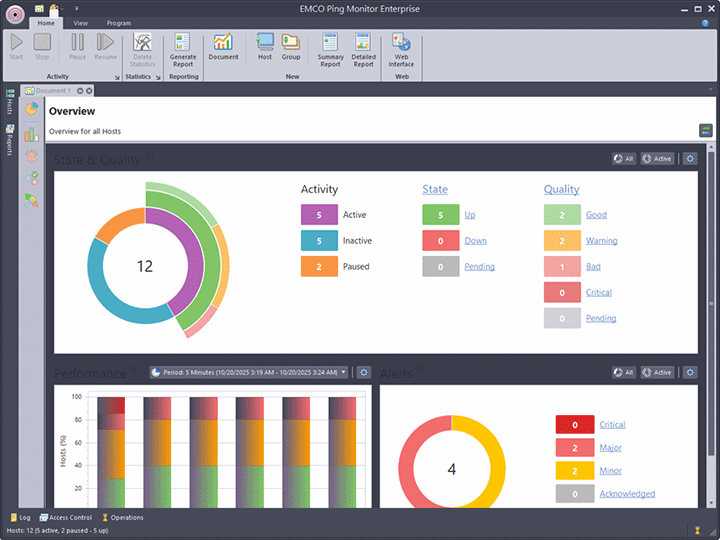Image resolution: width=720 pixels, height=540 pixels.
Task: Click Generate Report in ribbon
Action: pos(183,50)
